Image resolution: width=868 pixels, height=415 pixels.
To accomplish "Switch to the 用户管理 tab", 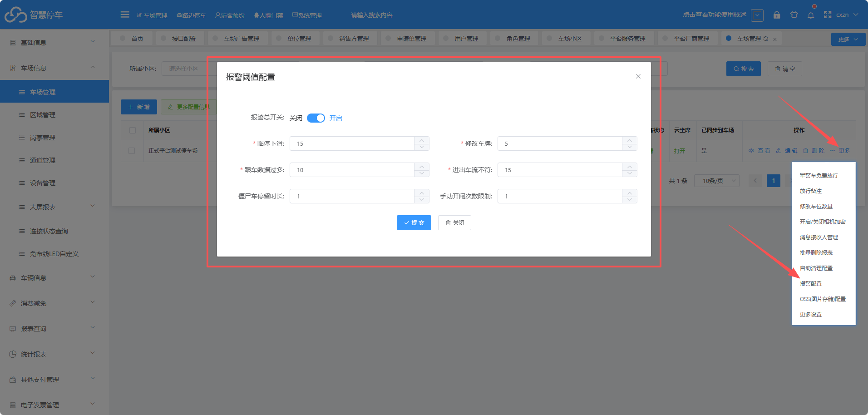I will (x=462, y=39).
